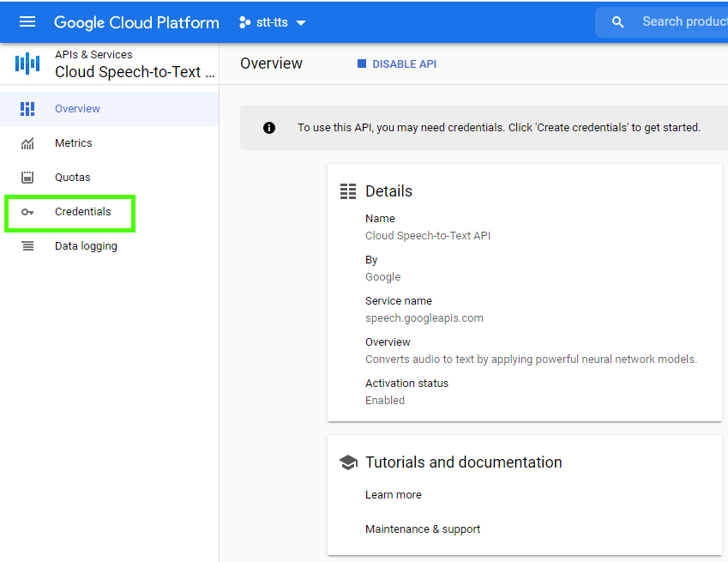Viewport: 728px width, 562px height.
Task: Click the Credentials key icon
Action: 27,212
